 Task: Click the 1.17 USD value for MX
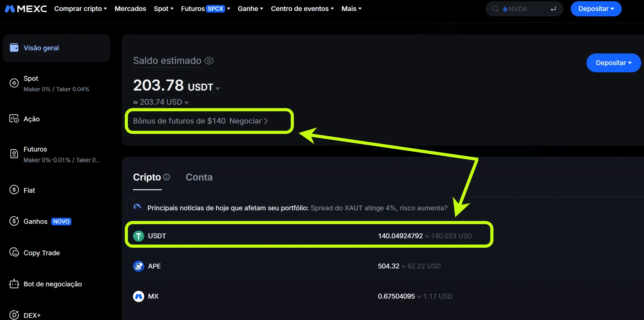[438, 296]
